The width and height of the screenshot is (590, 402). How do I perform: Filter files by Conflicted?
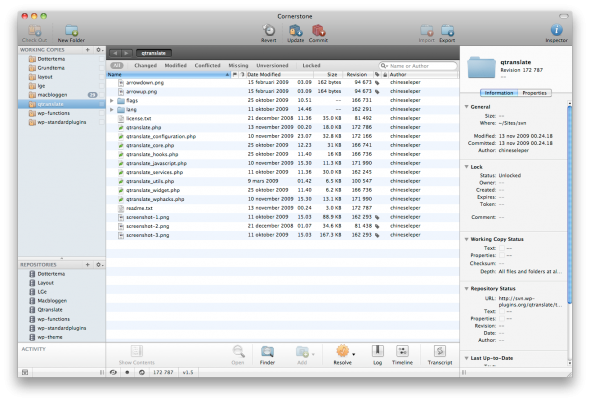(207, 65)
